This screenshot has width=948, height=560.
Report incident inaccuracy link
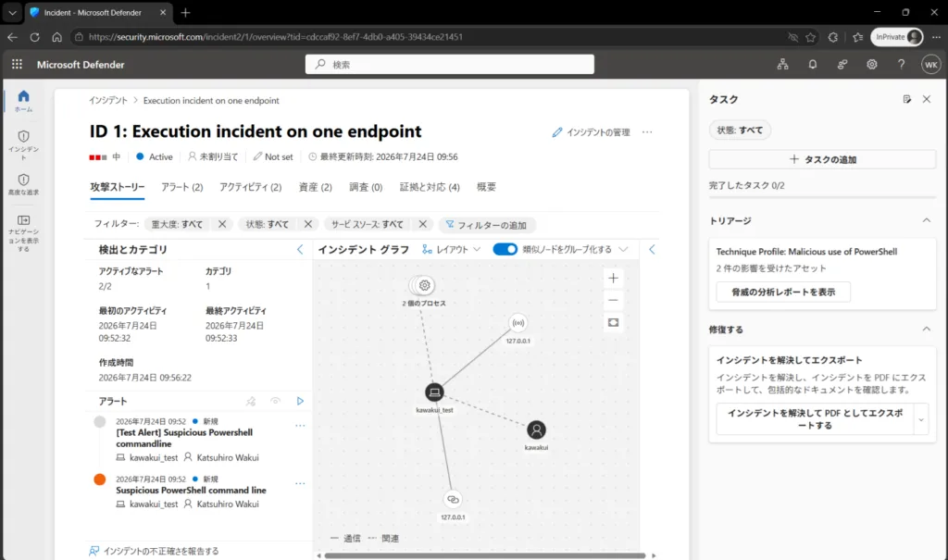point(155,551)
